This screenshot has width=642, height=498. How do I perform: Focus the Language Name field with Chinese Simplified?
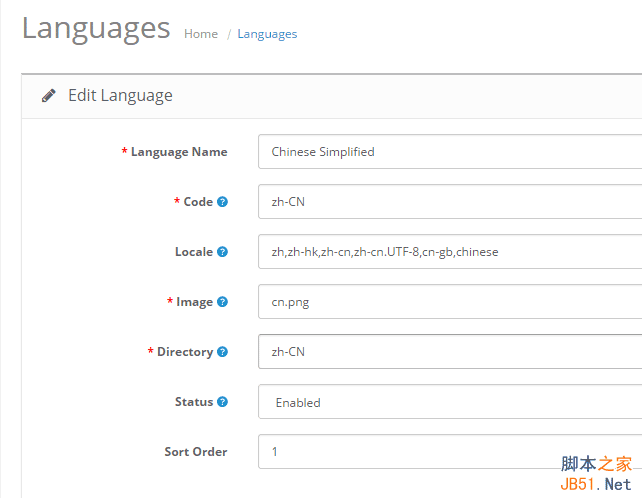pos(450,152)
